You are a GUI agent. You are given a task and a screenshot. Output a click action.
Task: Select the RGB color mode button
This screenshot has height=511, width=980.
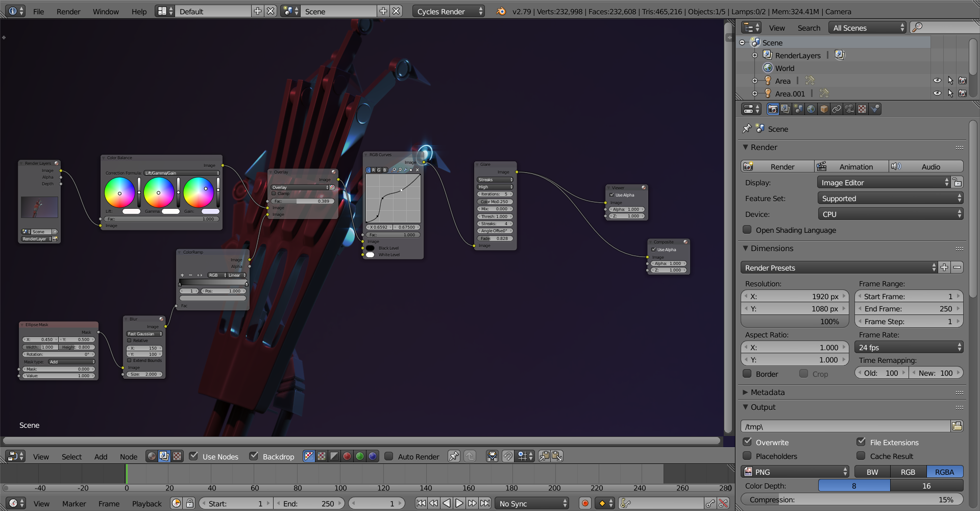pyautogui.click(x=908, y=472)
